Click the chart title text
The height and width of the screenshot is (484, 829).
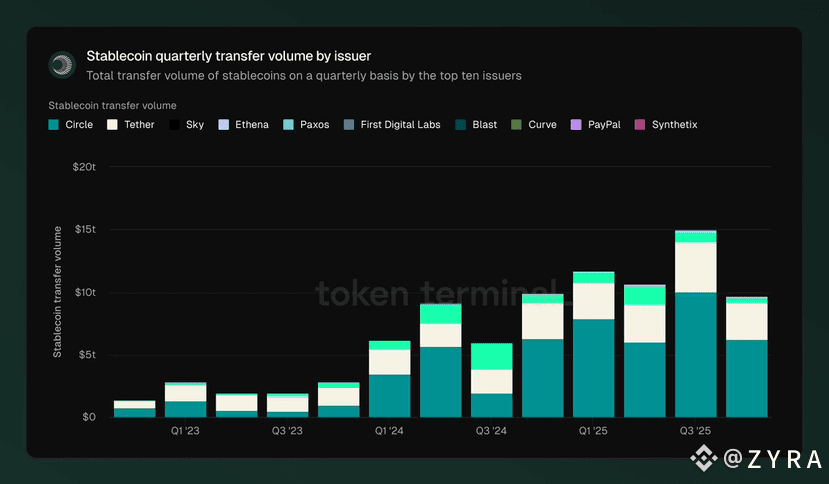click(228, 56)
